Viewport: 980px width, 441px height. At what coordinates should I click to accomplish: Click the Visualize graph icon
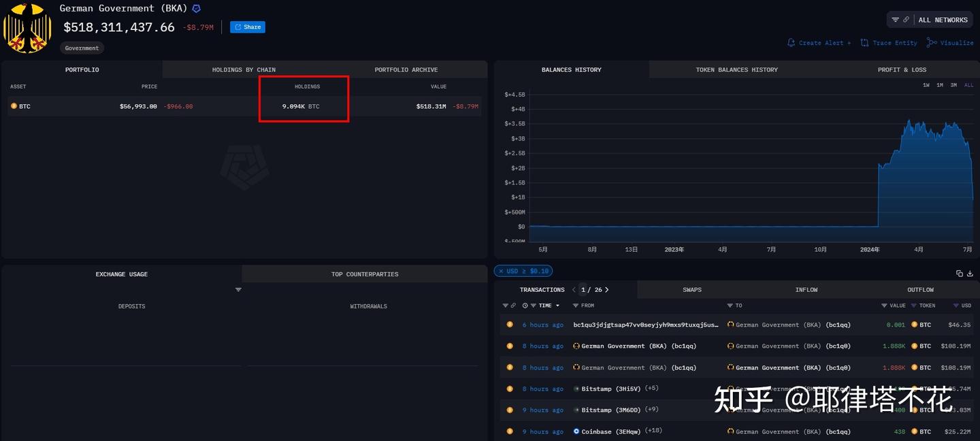[x=932, y=43]
